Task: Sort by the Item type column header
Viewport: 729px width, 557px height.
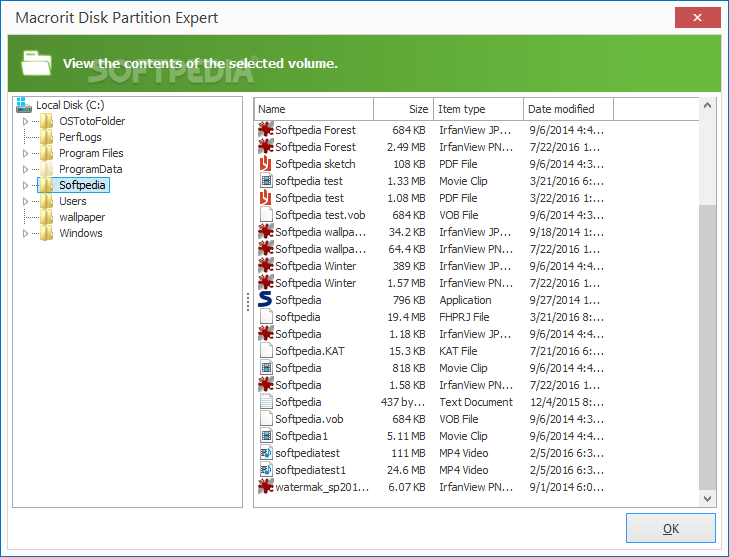Action: tap(478, 109)
